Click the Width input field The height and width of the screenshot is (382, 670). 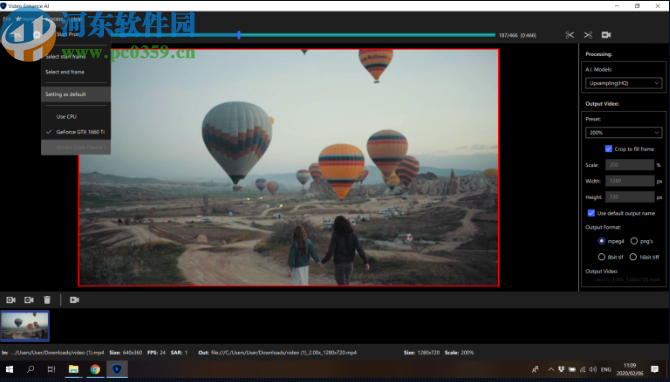tap(629, 181)
